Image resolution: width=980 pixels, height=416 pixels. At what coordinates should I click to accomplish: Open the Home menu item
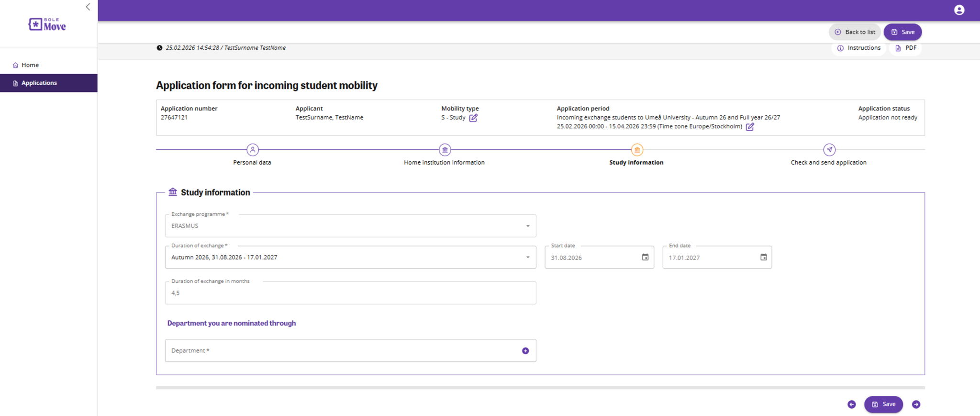pos(30,65)
